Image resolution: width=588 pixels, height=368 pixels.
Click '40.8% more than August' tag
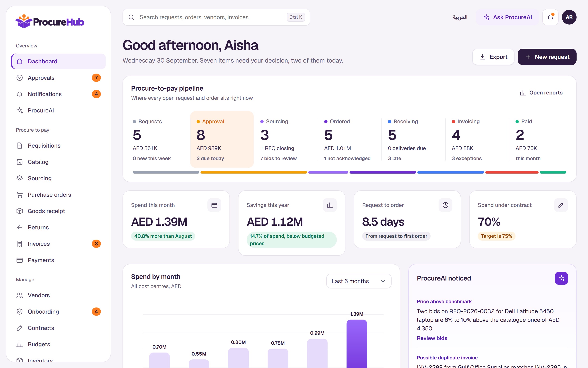[163, 236]
